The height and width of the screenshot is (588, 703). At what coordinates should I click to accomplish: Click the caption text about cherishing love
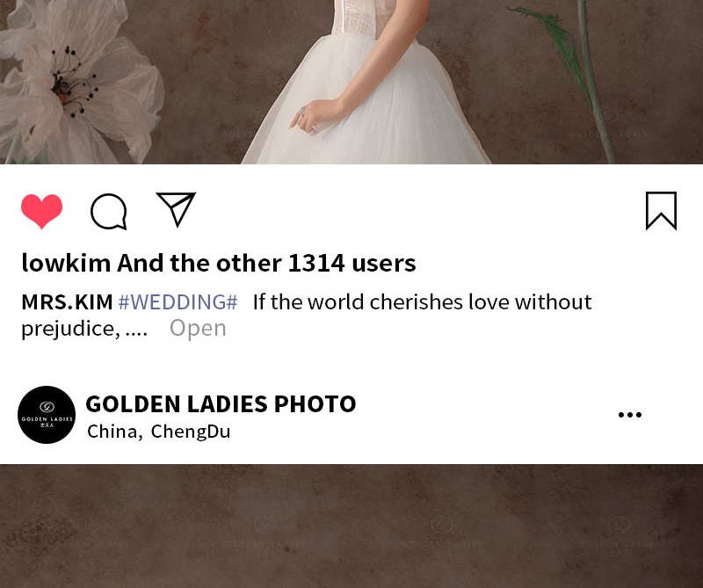click(x=422, y=301)
